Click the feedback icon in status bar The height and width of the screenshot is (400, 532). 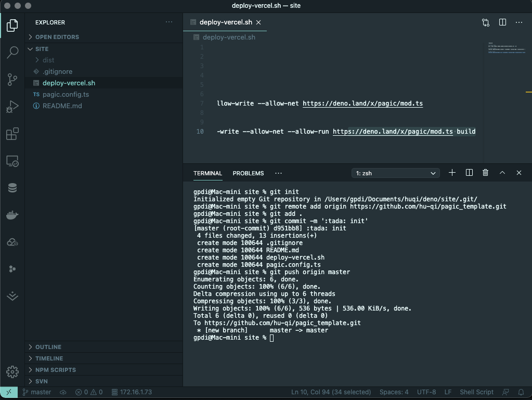(505, 392)
